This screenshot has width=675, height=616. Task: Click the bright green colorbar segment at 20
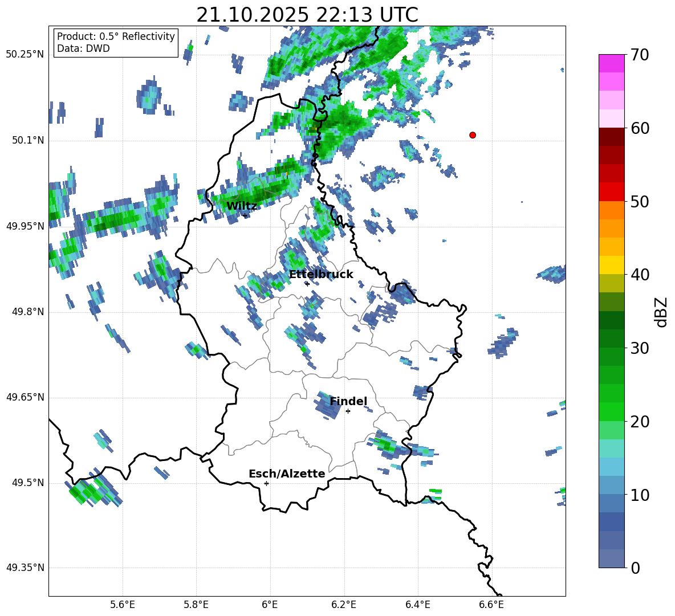tap(611, 411)
